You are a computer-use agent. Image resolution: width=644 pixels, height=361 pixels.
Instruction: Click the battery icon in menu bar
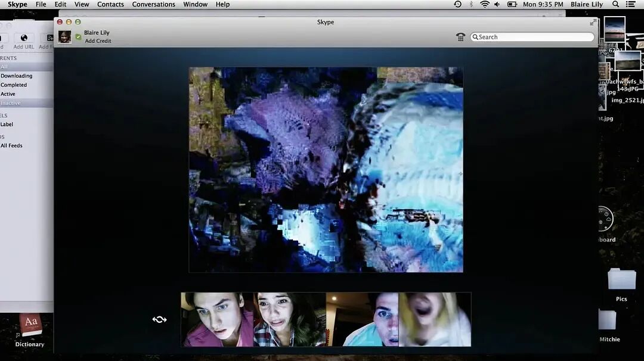(512, 5)
